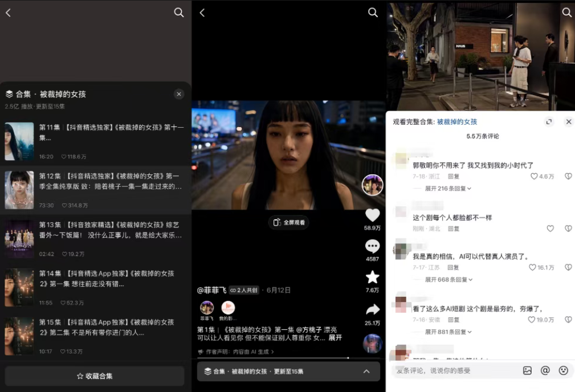Open second co-creator avatar 我的影...

(228, 308)
